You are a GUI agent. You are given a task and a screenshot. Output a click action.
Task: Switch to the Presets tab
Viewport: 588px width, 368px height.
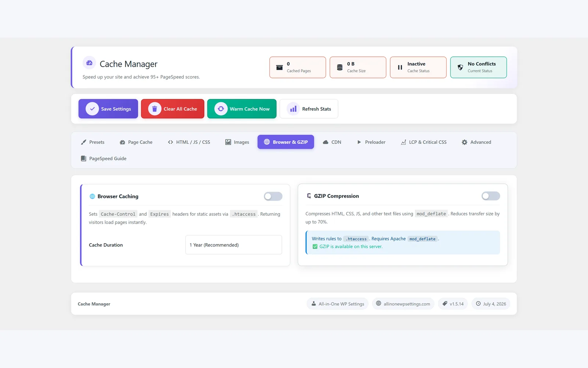[93, 142]
